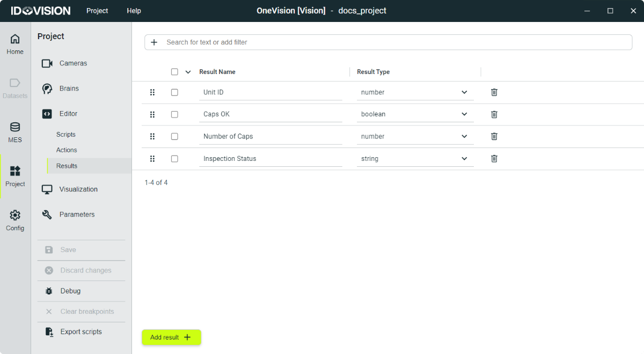
Task: Open Cameras from the Project panel
Action: click(73, 63)
